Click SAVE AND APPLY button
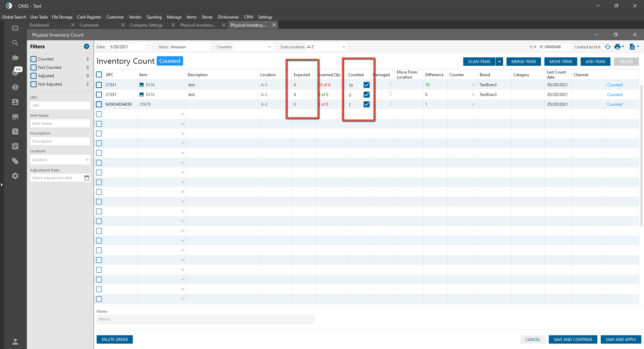This screenshot has height=349, width=644. pos(621,340)
